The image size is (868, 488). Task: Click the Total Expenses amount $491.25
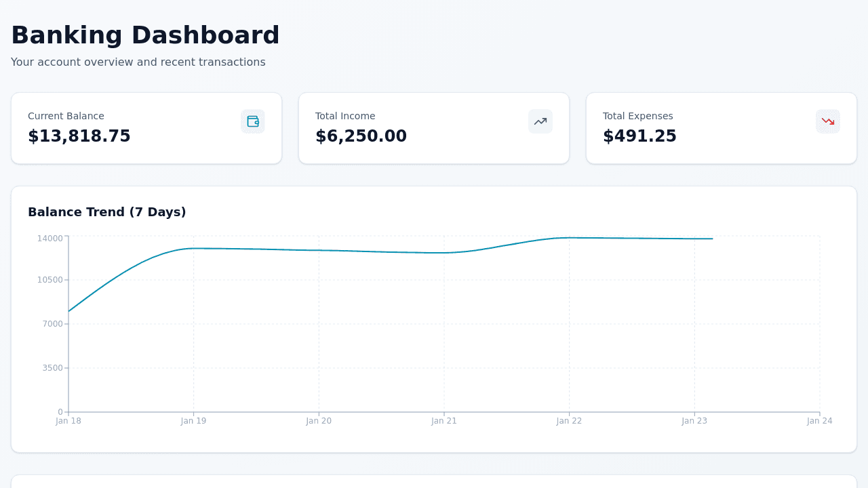(x=639, y=136)
